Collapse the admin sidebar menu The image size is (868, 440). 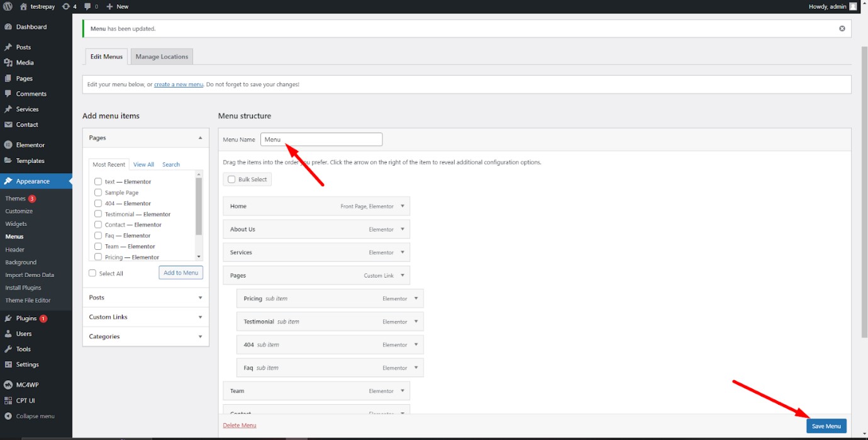click(35, 416)
